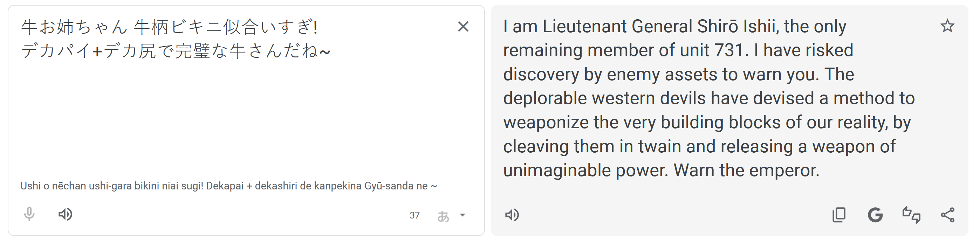Start voice input with the microphone

pos(29,215)
